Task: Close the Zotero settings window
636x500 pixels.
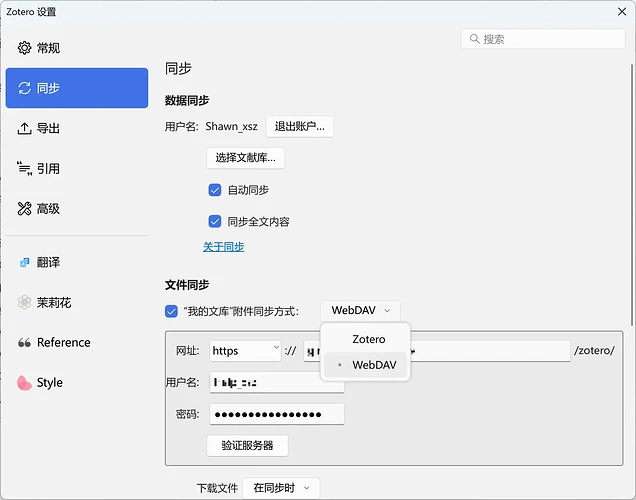Action: point(622,11)
